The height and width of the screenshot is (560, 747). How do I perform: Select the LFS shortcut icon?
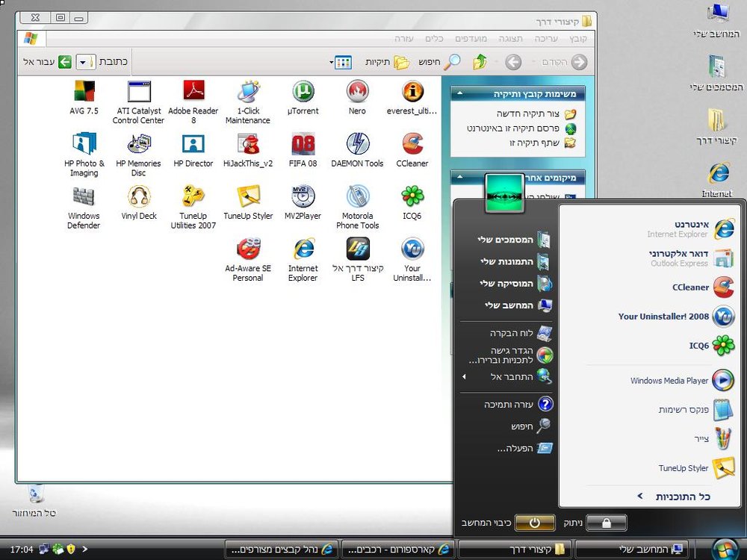[357, 260]
